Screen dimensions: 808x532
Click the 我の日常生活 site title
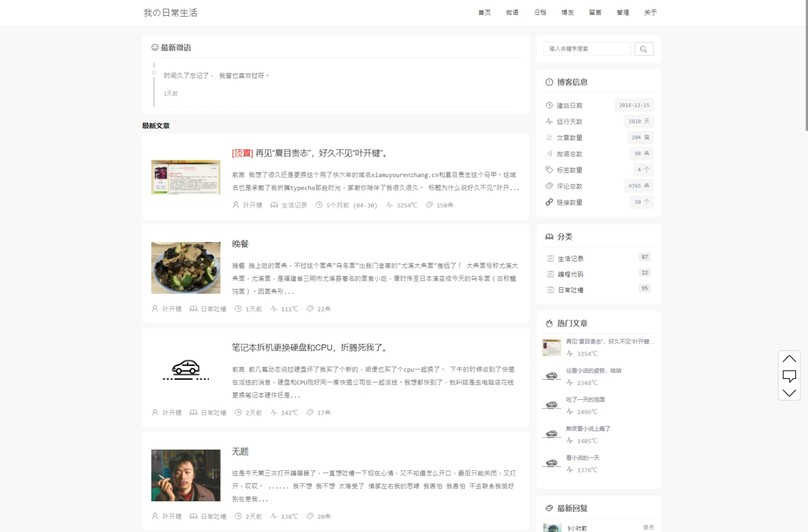170,13
